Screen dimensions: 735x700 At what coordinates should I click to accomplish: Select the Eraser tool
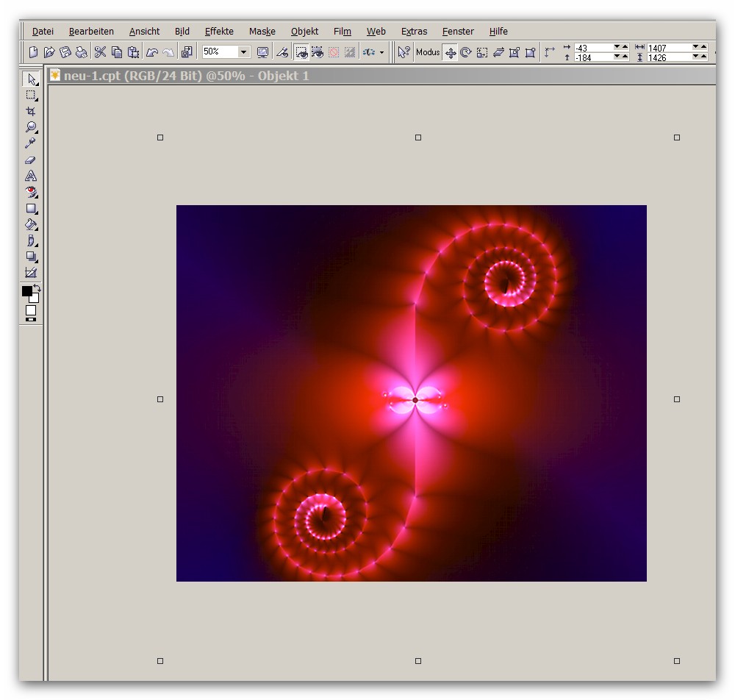tap(31, 160)
